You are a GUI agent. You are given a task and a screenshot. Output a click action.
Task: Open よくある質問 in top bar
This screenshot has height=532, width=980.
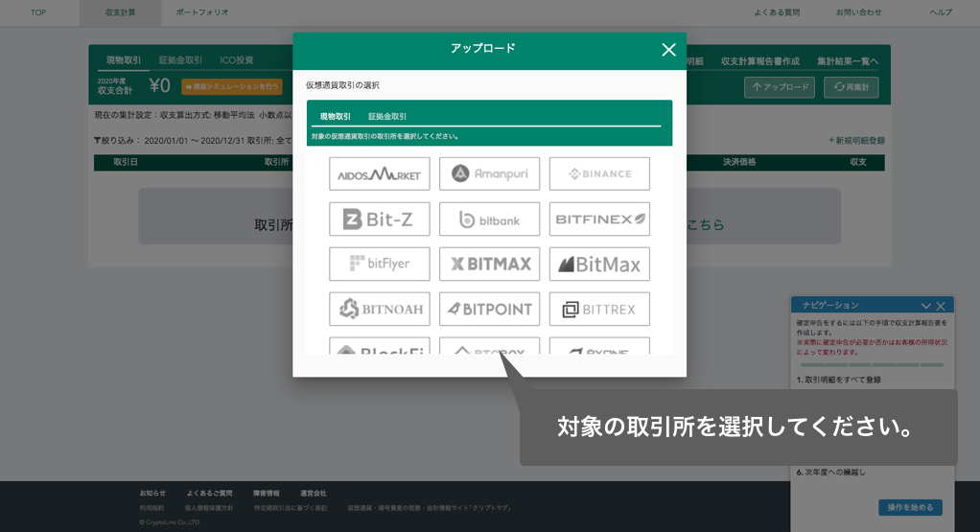point(777,12)
